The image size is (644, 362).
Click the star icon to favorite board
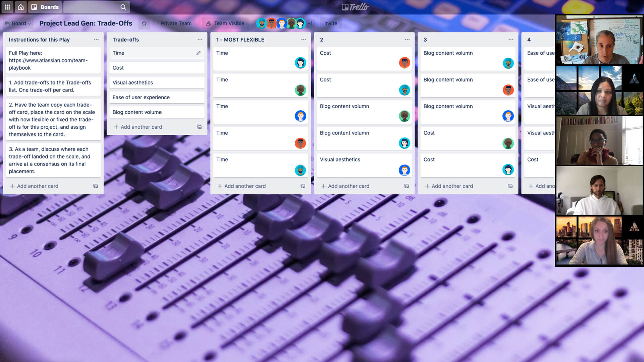144,23
